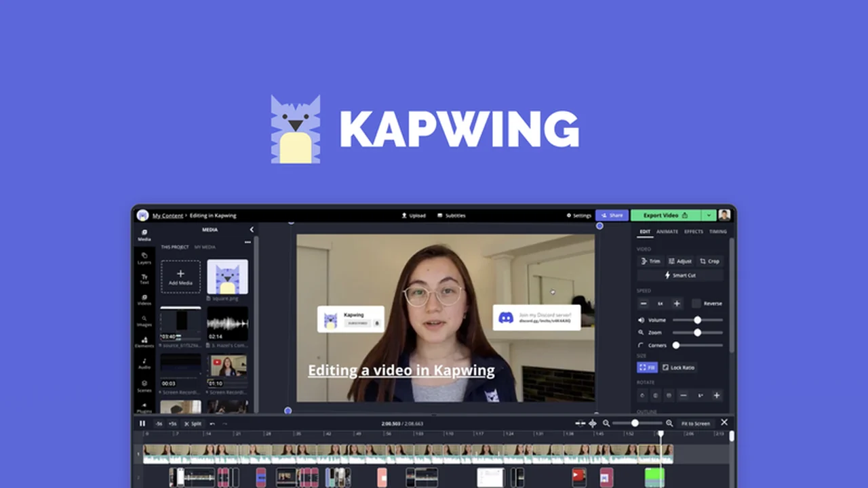Image resolution: width=868 pixels, height=488 pixels.
Task: Increase speed with the plus button
Action: 677,304
